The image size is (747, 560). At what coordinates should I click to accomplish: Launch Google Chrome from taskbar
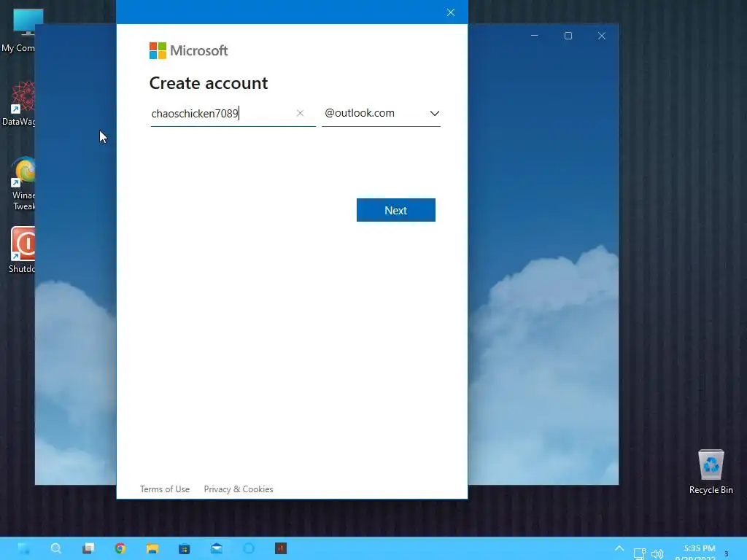tap(120, 548)
